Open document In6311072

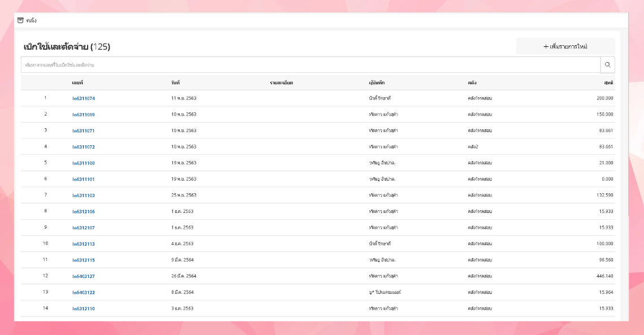point(84,147)
